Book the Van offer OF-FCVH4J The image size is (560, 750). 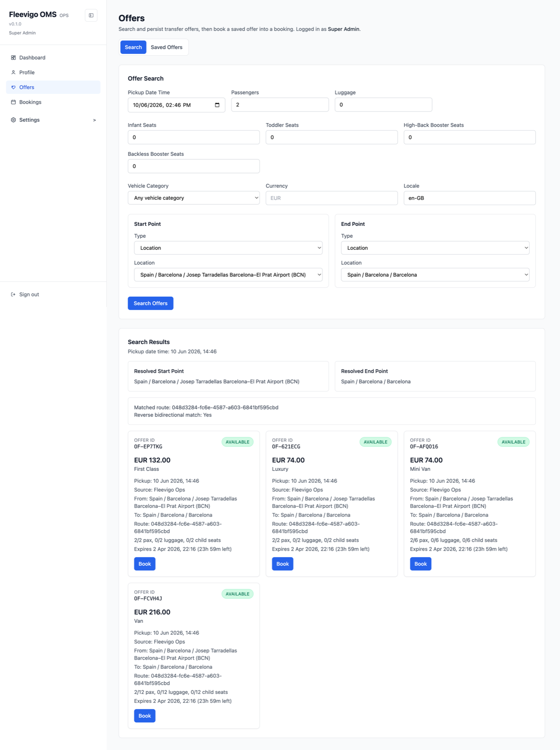tap(145, 716)
